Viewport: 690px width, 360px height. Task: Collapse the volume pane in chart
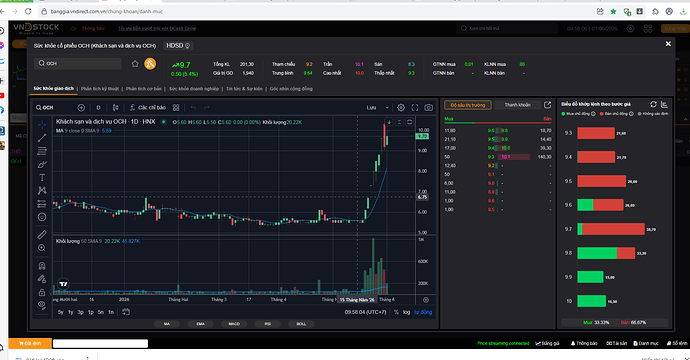click(x=399, y=122)
